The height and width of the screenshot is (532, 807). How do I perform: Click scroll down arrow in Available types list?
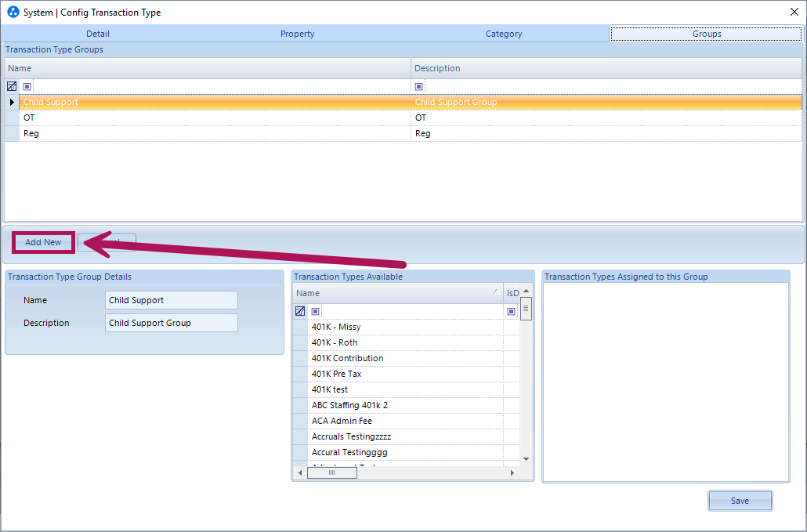[526, 459]
